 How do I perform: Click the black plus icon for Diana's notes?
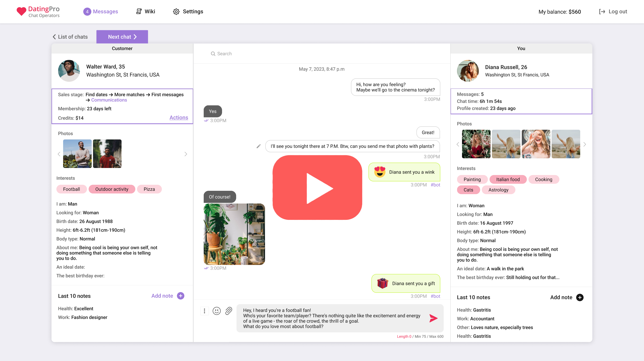[x=580, y=297]
